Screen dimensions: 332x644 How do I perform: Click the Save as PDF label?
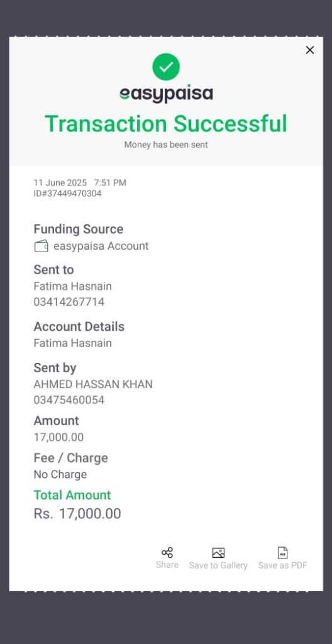(283, 565)
